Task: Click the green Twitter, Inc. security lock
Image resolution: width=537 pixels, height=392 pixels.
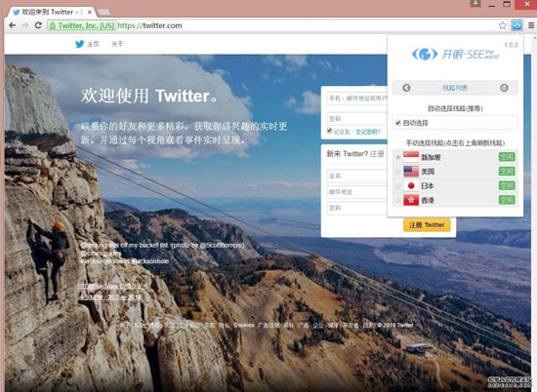Action: (53, 25)
